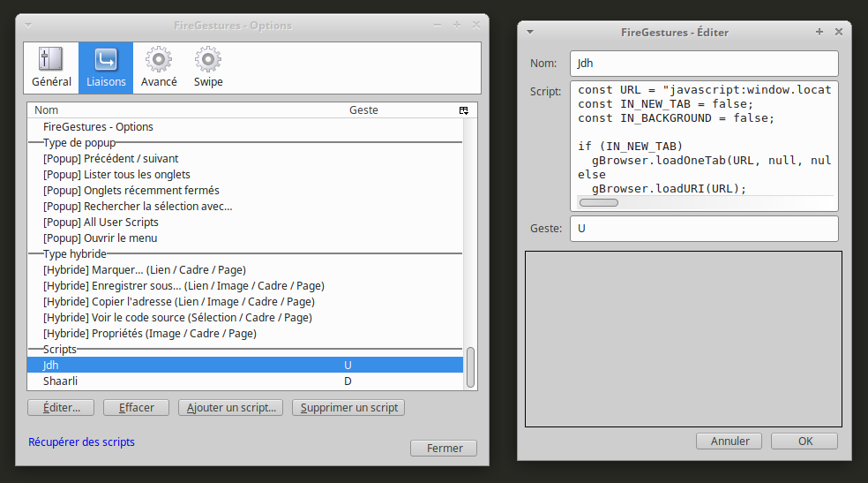Select FireGestures - Options row in list
The height and width of the screenshot is (483, 868).
[245, 127]
